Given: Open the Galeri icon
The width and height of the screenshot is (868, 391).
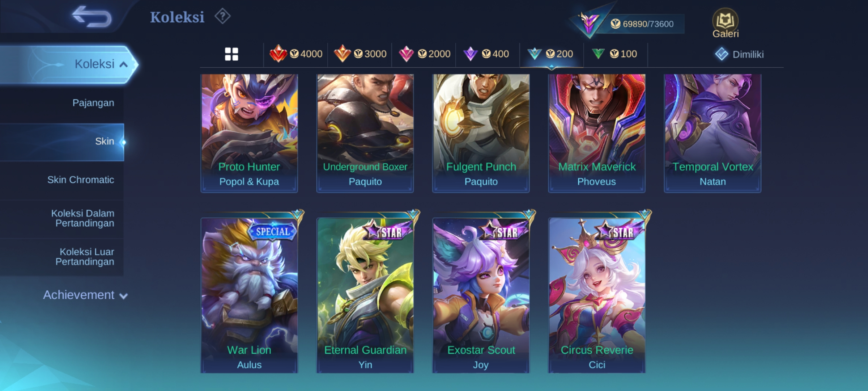Looking at the screenshot, I should pyautogui.click(x=726, y=23).
